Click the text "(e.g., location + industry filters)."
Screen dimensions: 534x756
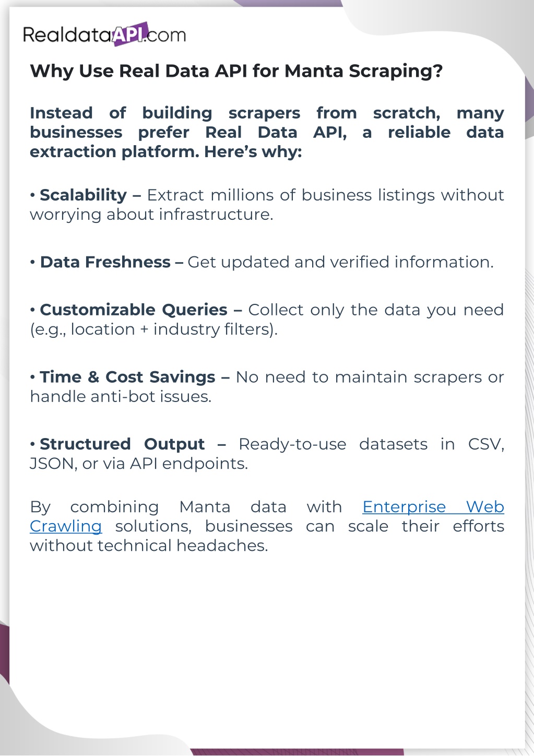pyautogui.click(x=153, y=329)
